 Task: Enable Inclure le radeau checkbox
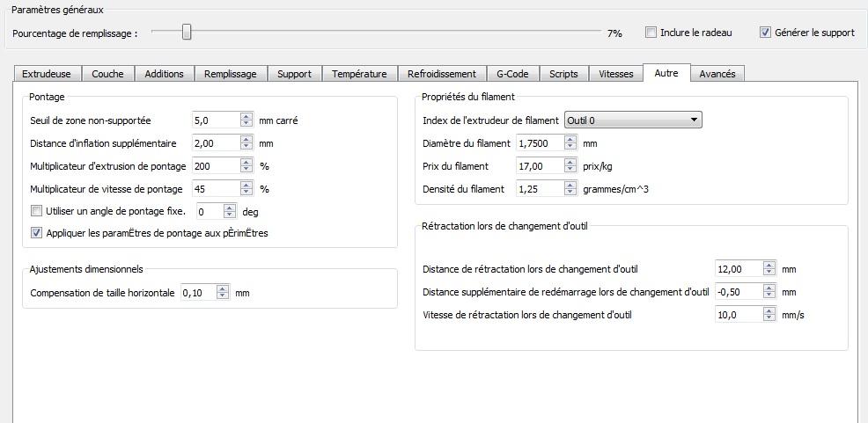tap(651, 33)
